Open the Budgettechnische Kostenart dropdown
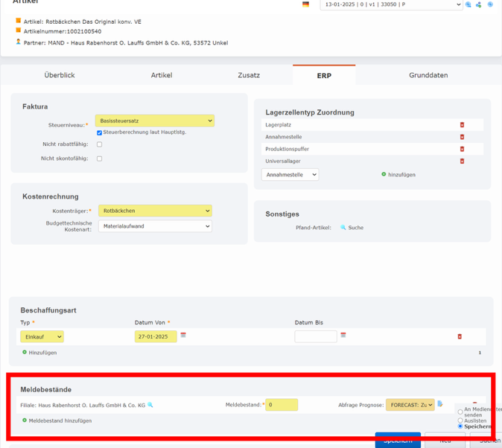Viewport: 502px width, 448px height. click(155, 226)
